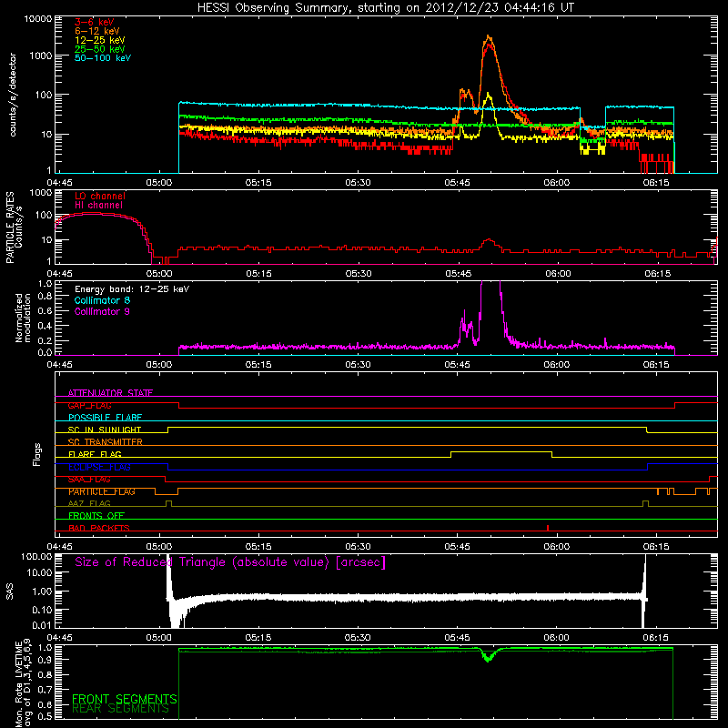728x728 pixels.
Task: Click 'Size of Reduced Triangle' plot caption
Action: tap(230, 562)
